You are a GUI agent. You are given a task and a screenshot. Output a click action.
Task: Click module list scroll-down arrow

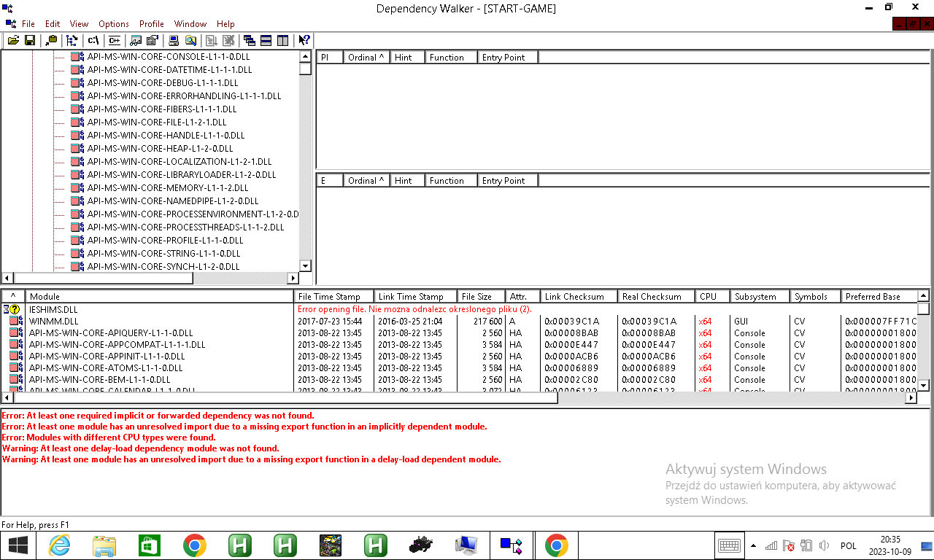(x=923, y=385)
